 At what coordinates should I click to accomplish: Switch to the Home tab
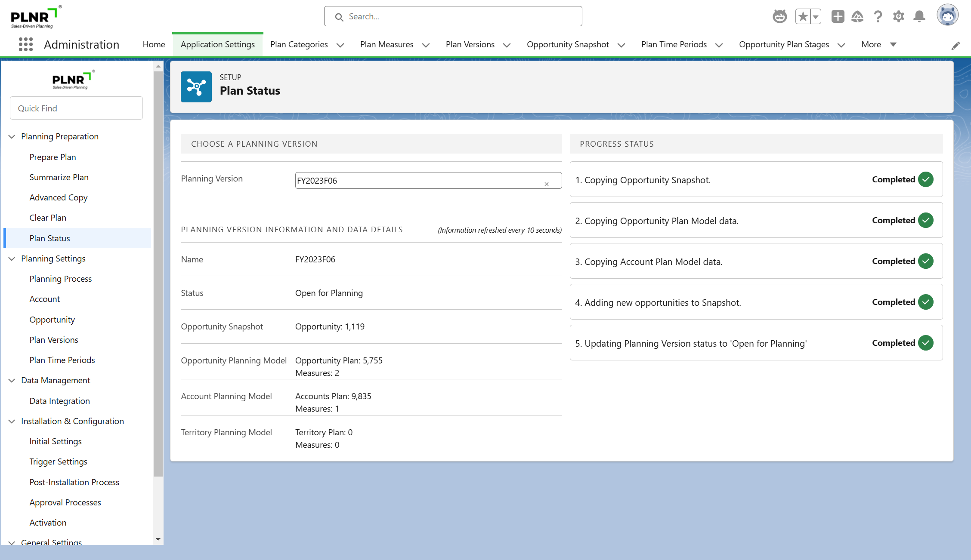(x=154, y=44)
